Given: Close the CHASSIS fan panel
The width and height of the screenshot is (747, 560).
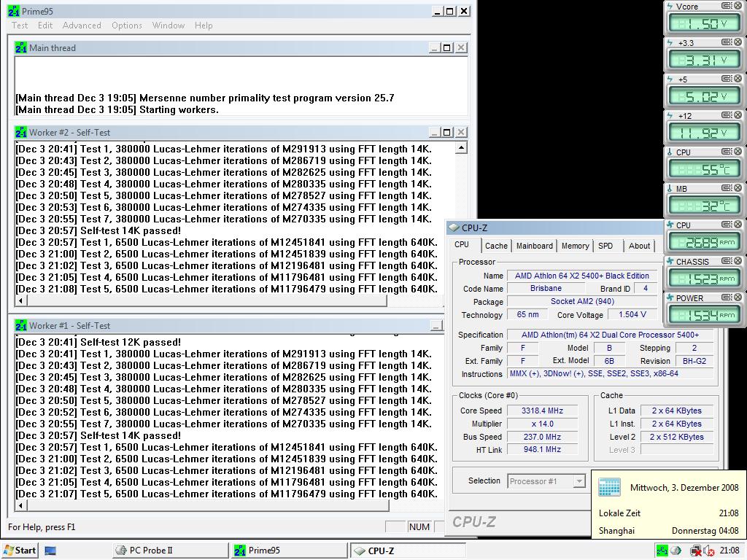Looking at the screenshot, I should [738, 260].
